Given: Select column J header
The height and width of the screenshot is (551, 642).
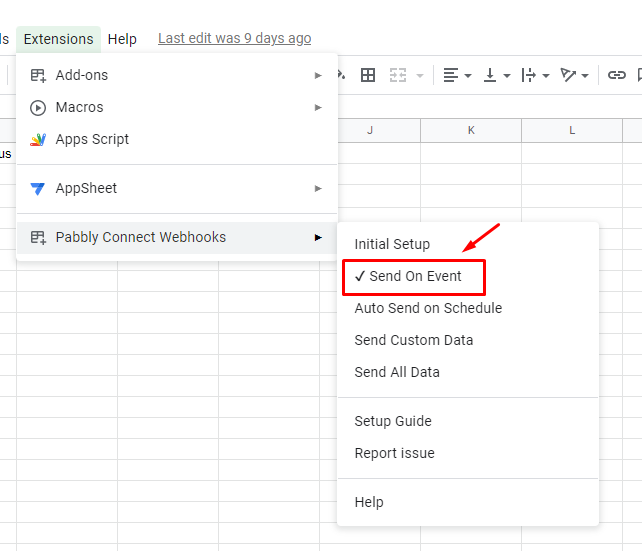Looking at the screenshot, I should click(370, 131).
